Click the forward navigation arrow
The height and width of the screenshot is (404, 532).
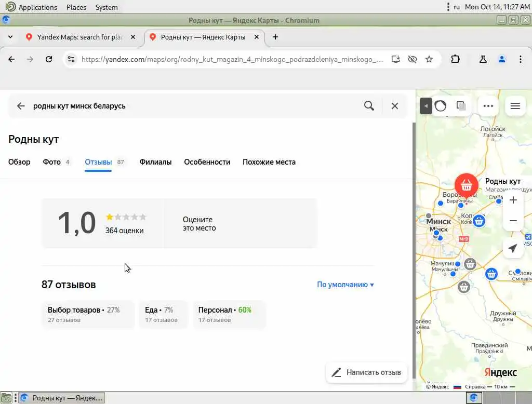(30, 59)
